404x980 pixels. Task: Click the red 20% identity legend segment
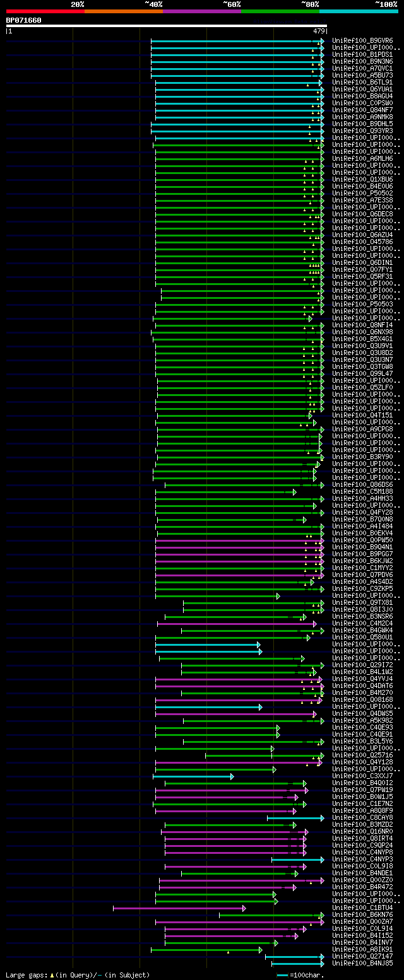[45, 11]
